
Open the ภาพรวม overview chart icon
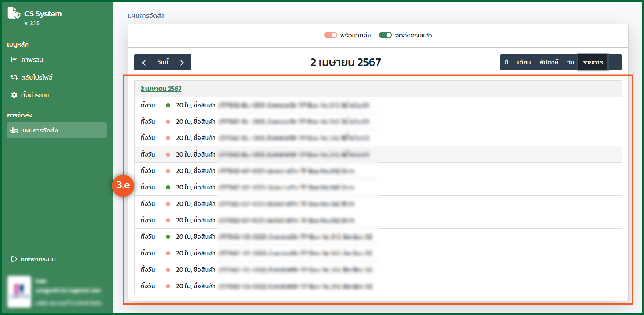pyautogui.click(x=14, y=60)
